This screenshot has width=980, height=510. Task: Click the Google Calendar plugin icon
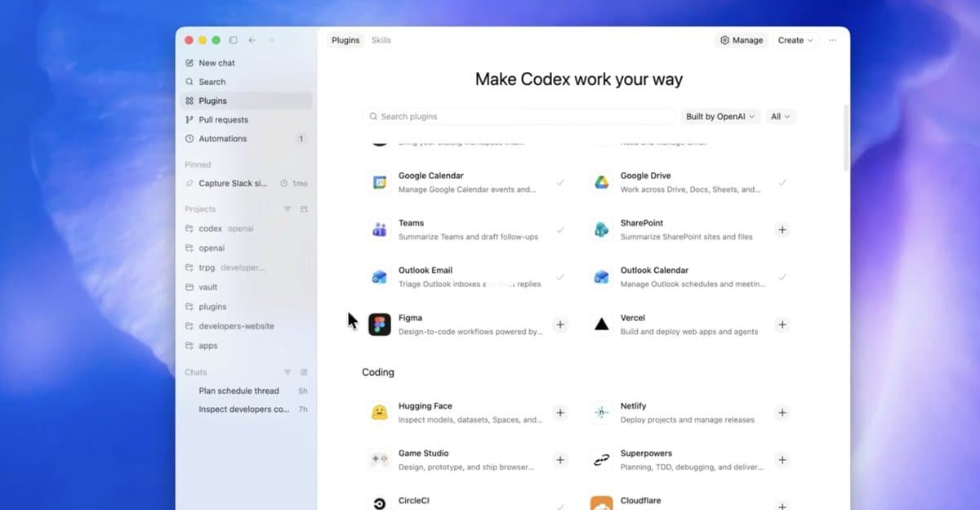(x=379, y=181)
